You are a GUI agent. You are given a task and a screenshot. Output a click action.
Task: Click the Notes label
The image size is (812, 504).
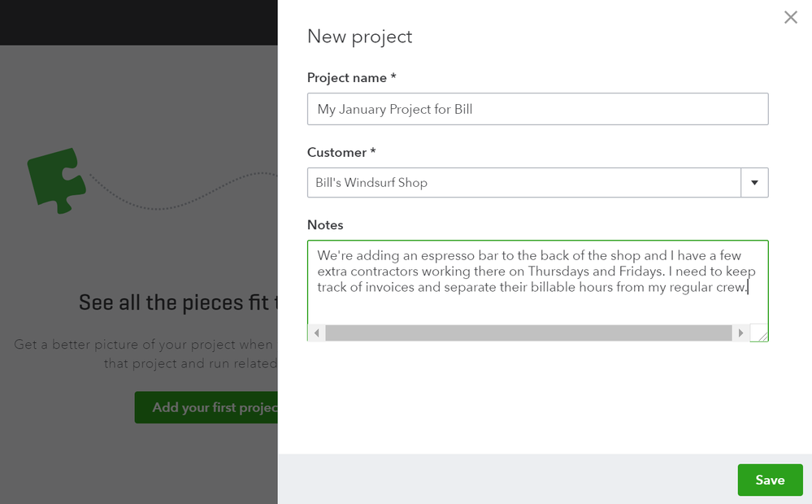pyautogui.click(x=325, y=225)
